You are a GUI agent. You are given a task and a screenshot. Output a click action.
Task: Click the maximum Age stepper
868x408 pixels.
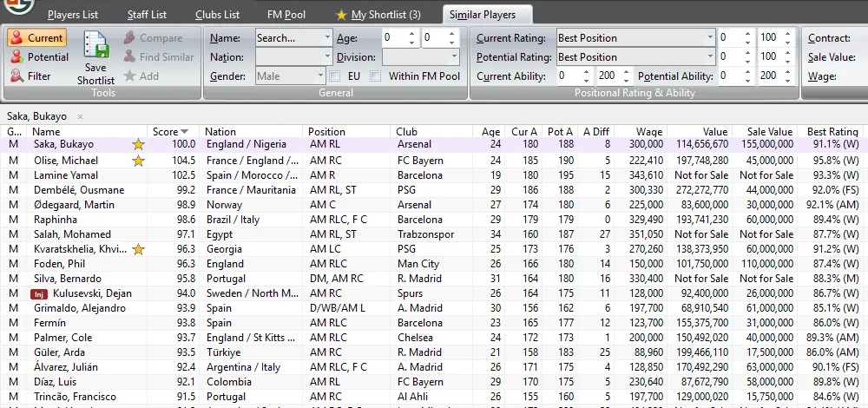point(451,38)
